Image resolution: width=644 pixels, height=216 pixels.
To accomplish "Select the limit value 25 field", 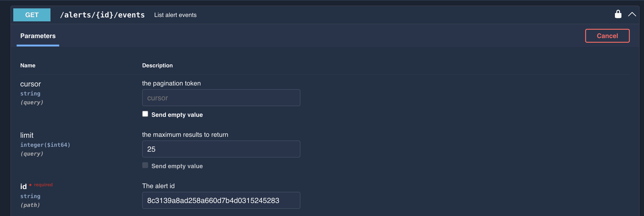I will 221,149.
